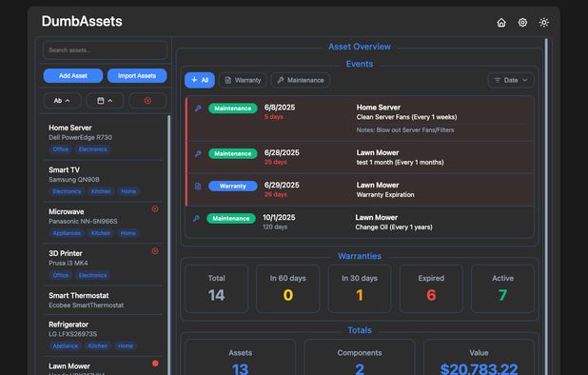Click the Total warranties card

coord(216,288)
